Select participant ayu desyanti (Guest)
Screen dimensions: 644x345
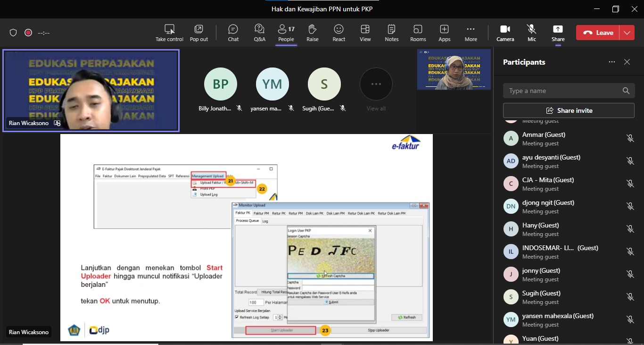(569, 161)
